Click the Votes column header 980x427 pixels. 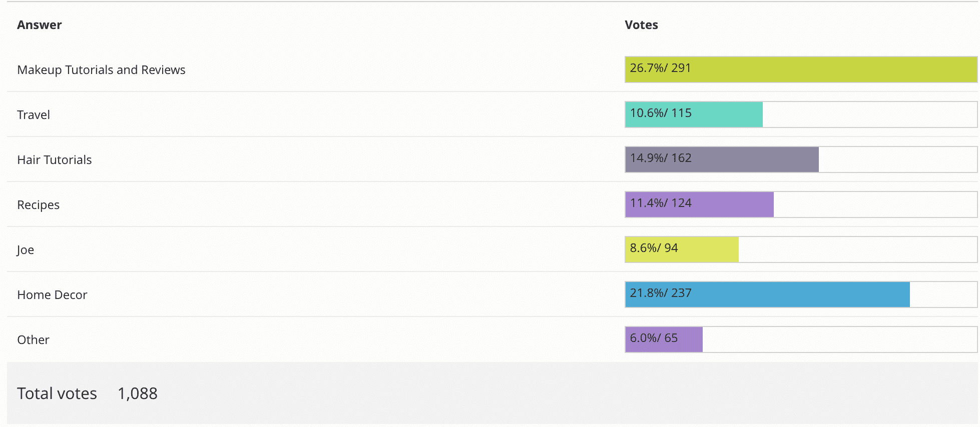pos(641,25)
